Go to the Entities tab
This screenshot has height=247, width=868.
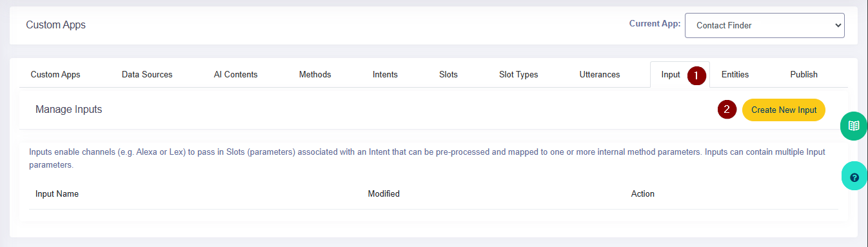pyautogui.click(x=735, y=74)
